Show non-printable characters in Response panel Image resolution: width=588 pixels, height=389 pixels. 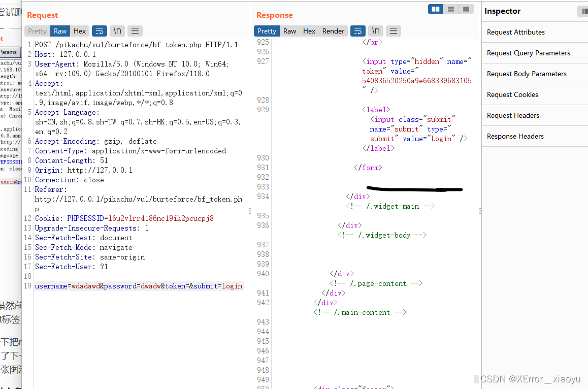[x=375, y=31]
